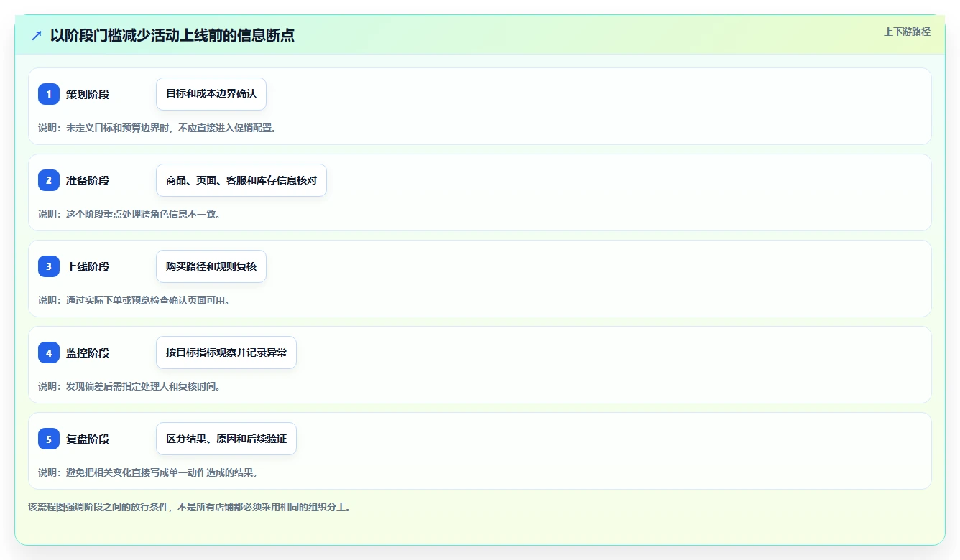This screenshot has height=560, width=960.
Task: Click the note 未定义目标和预算边界时
Action: (x=157, y=128)
